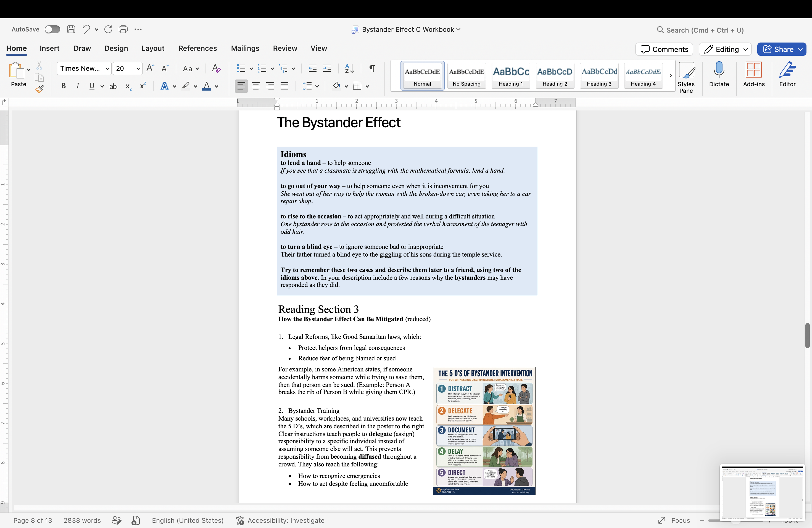Apply superscript formatting
This screenshot has width=812, height=528.
(143, 86)
